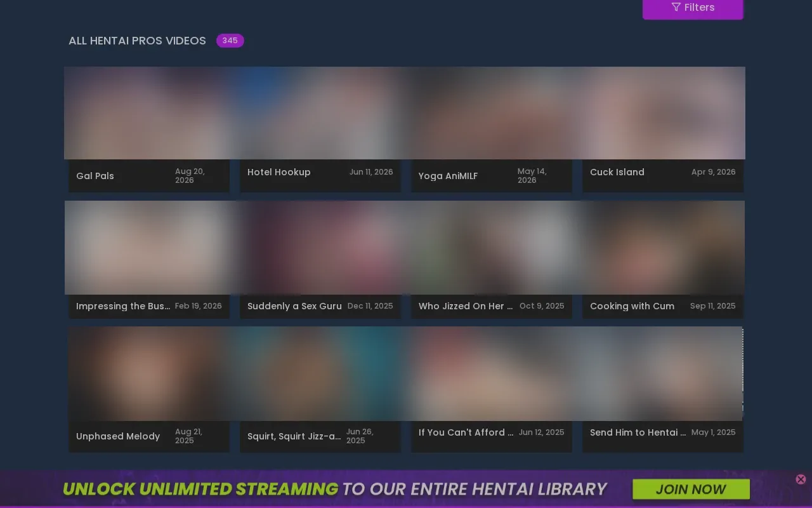812x508 pixels.
Task: Click the If You Can't Afford... title
Action: point(466,432)
